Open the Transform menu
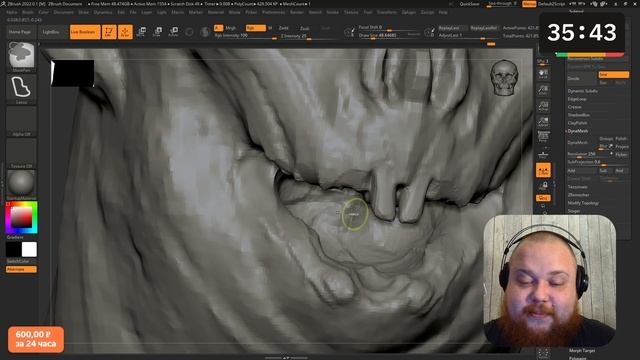This screenshot has width=640, height=360. point(387,12)
